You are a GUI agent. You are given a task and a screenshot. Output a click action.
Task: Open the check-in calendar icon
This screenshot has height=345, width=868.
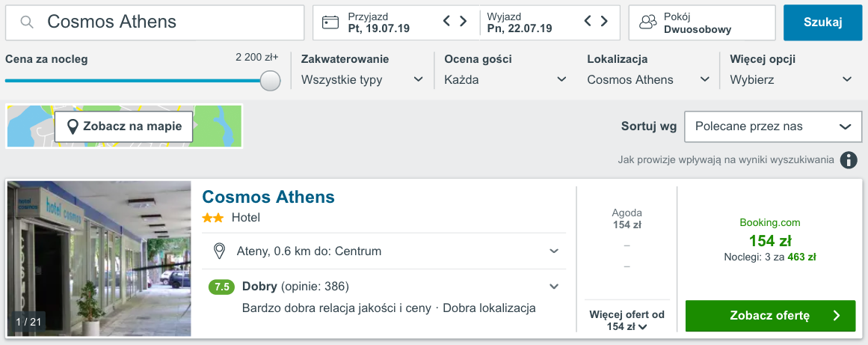click(x=330, y=22)
